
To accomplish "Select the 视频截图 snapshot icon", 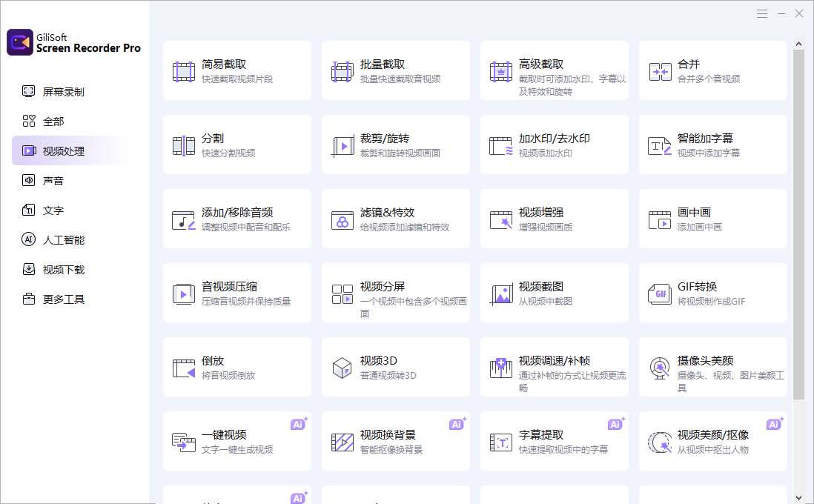I will tap(501, 294).
